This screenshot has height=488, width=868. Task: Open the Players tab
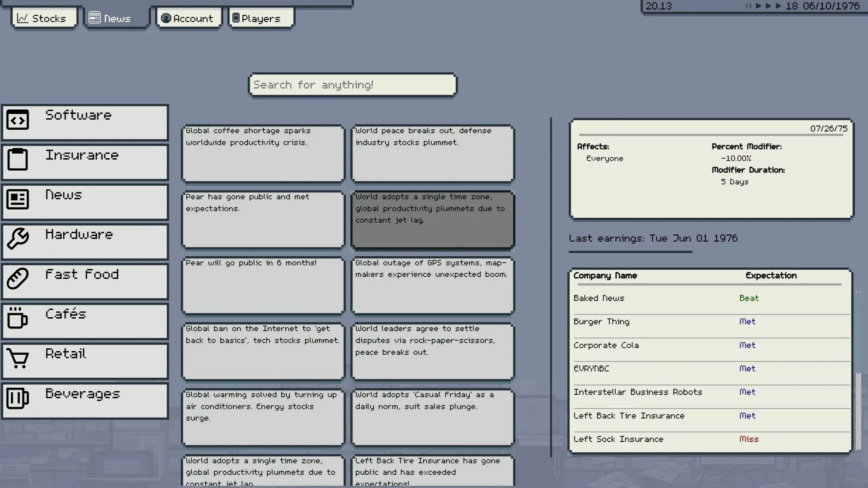pyautogui.click(x=261, y=19)
